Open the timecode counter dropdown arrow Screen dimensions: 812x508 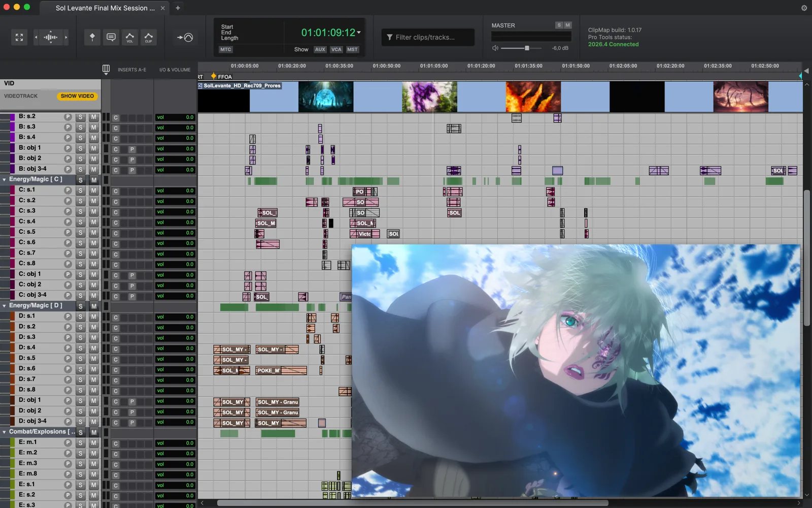[x=359, y=33]
